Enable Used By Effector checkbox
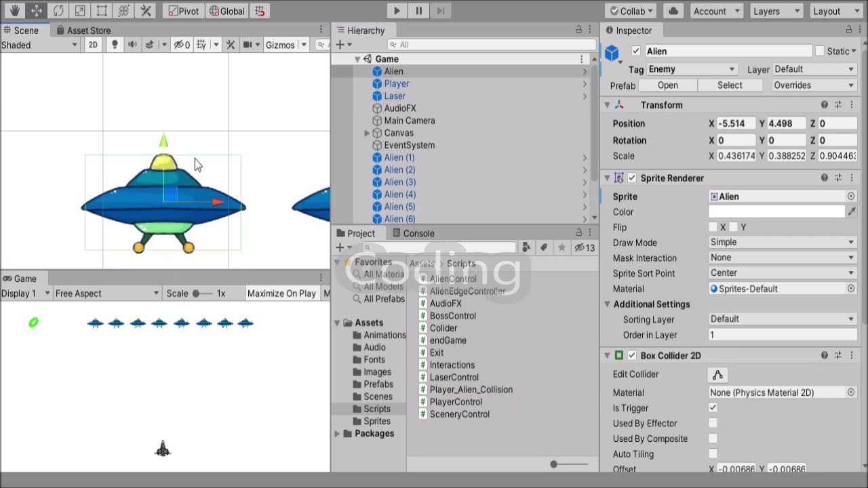Image resolution: width=868 pixels, height=488 pixels. coord(713,424)
